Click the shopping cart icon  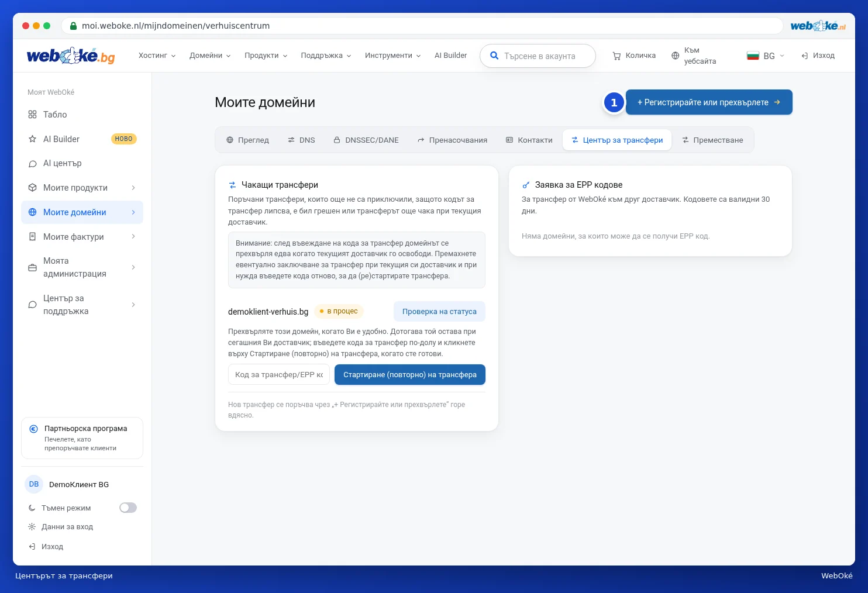pyautogui.click(x=616, y=56)
